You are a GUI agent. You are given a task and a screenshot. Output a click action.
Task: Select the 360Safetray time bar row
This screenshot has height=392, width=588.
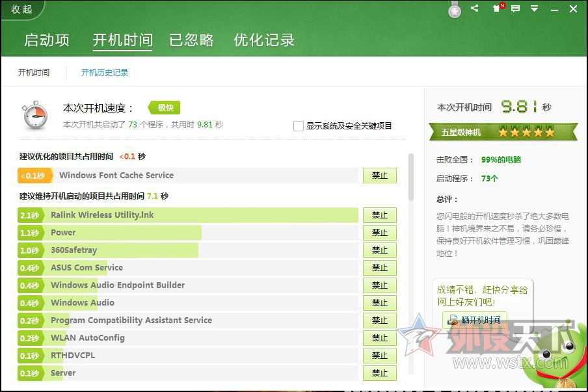pyautogui.click(x=188, y=250)
